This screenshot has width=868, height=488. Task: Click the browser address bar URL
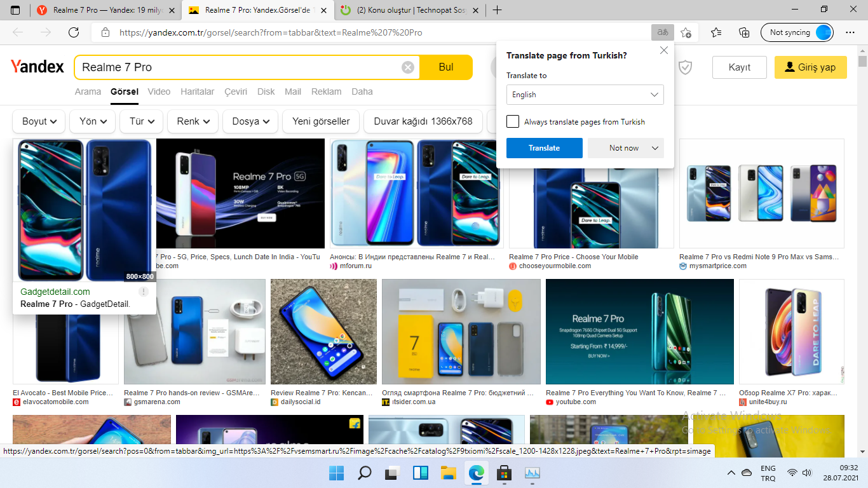(271, 32)
